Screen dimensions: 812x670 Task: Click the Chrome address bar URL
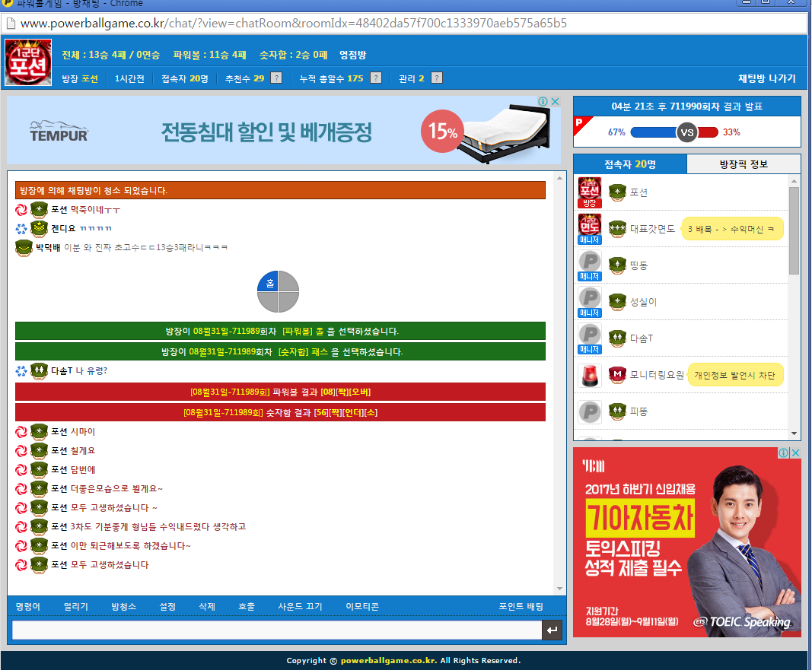pos(293,24)
